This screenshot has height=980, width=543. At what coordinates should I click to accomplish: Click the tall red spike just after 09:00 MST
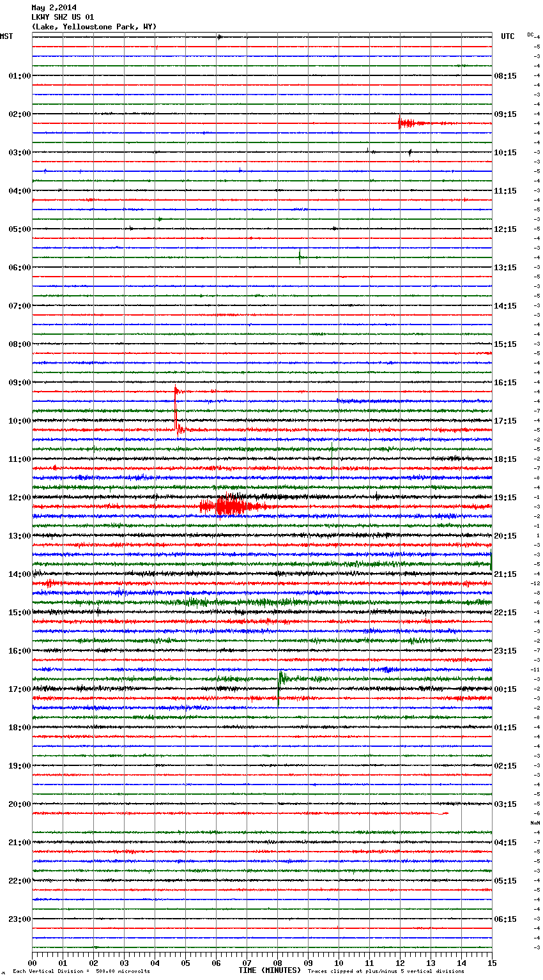(176, 409)
